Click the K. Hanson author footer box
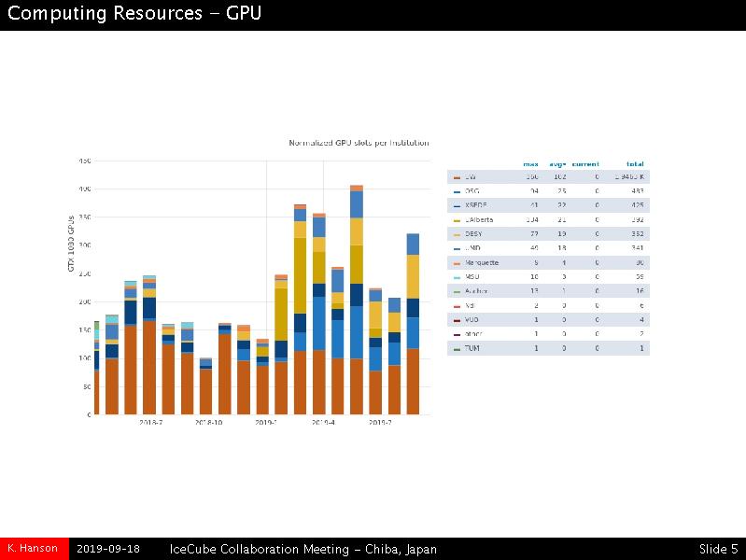Viewport: 746px width, 560px height. [34, 549]
